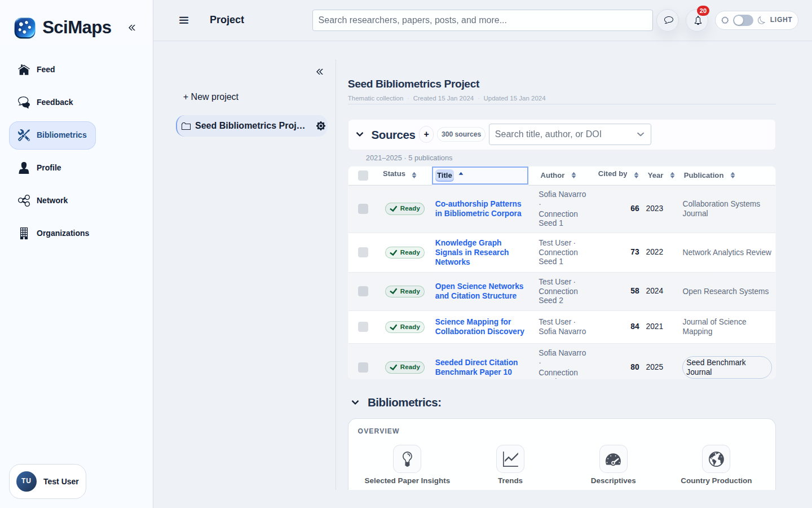812x508 pixels.
Task: Collapse the Sources section chevron
Action: 360,134
